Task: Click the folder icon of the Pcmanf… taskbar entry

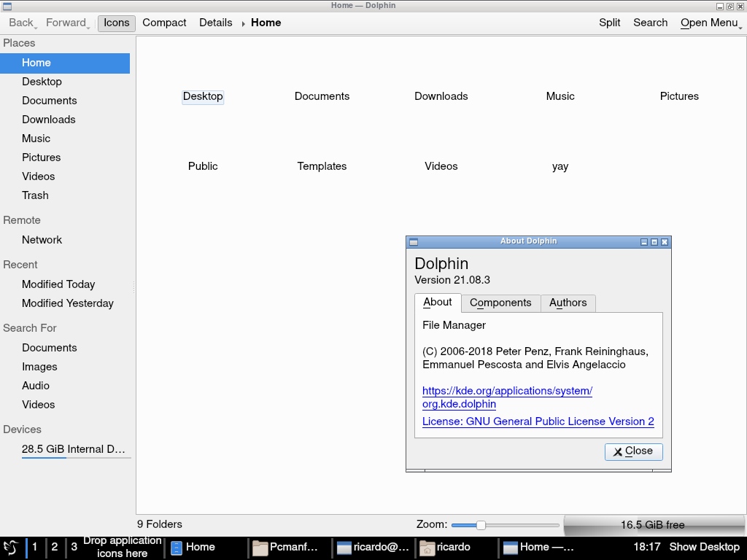Action: [x=260, y=548]
